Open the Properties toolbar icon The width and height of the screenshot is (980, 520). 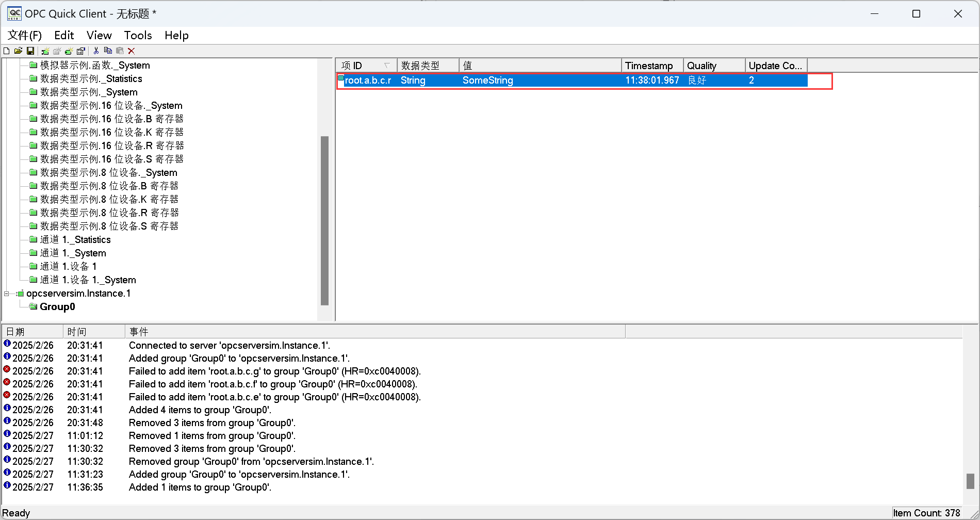80,51
